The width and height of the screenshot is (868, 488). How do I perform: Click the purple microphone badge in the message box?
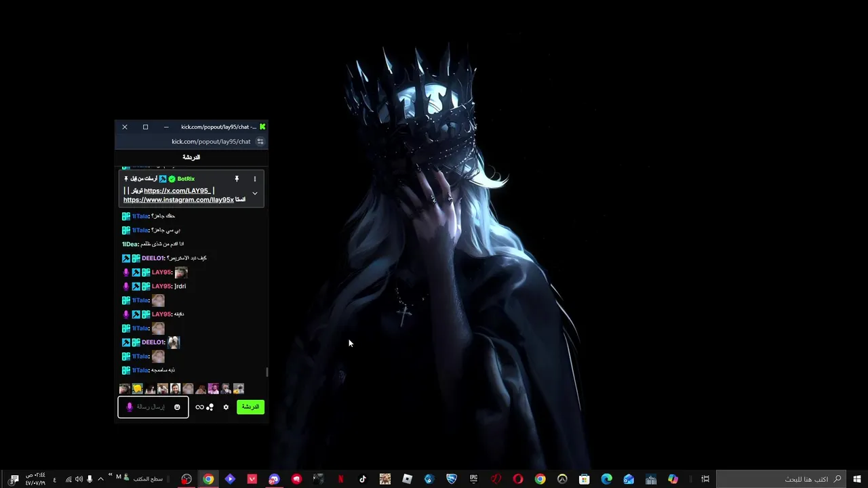[x=130, y=407]
